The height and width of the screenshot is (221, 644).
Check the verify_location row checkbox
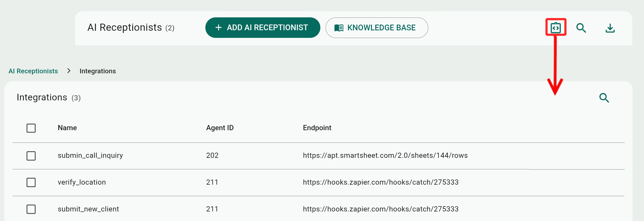click(x=31, y=182)
